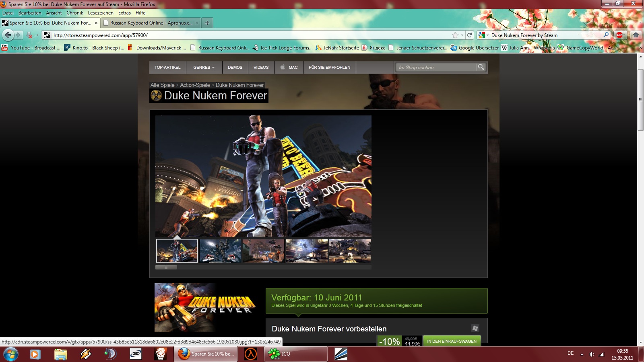644x362 pixels.
Task: Open the Adblock Plus toolbar icon
Action: (620, 35)
